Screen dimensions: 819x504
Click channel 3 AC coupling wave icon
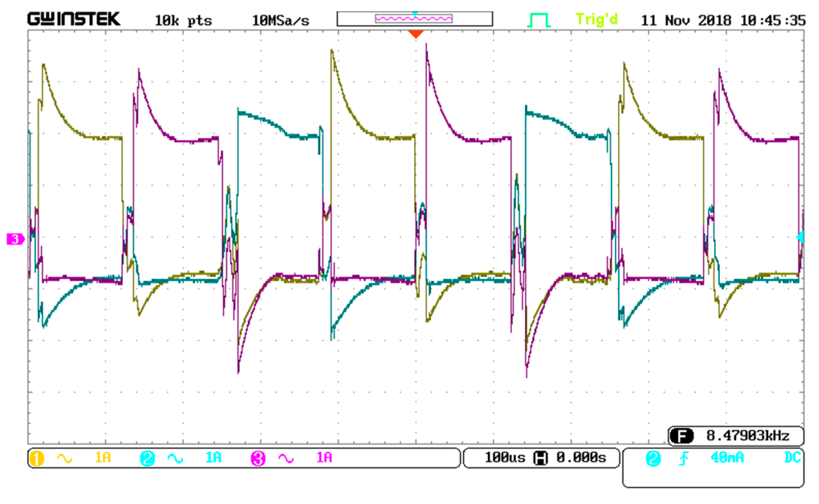point(286,458)
